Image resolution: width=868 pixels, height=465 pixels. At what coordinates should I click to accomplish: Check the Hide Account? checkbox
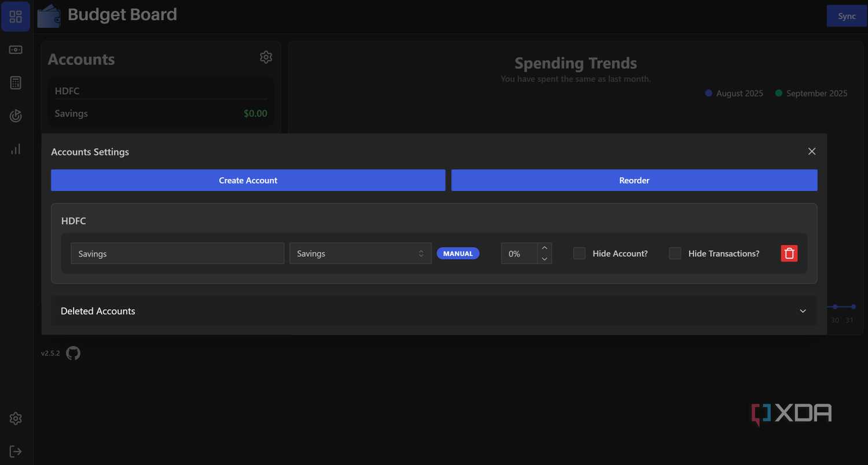[x=579, y=253]
